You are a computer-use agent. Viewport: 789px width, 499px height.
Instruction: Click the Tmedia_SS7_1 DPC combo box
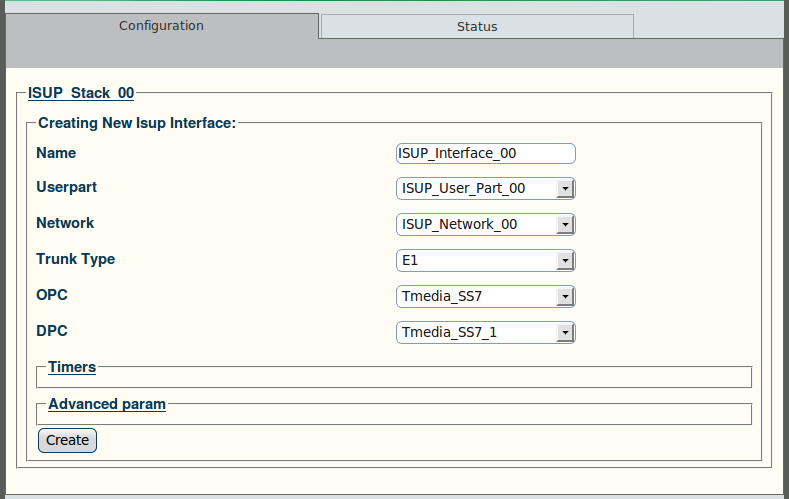point(486,332)
